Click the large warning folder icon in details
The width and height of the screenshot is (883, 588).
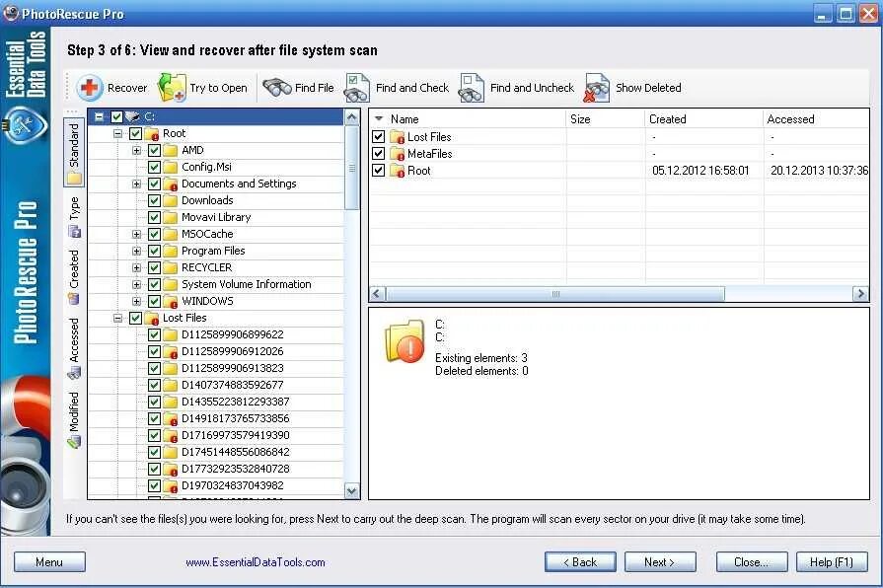[405, 341]
